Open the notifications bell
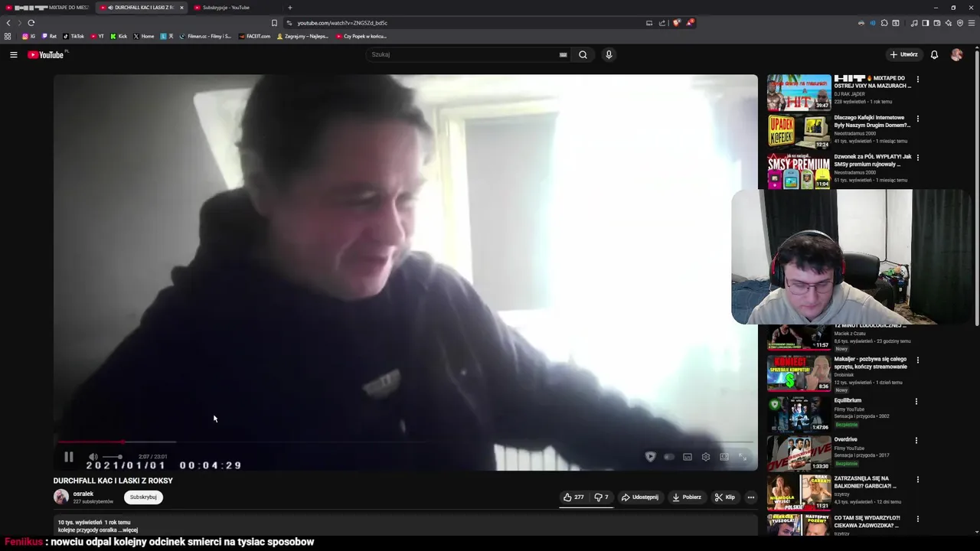Viewport: 980px width, 551px height. click(x=934, y=54)
